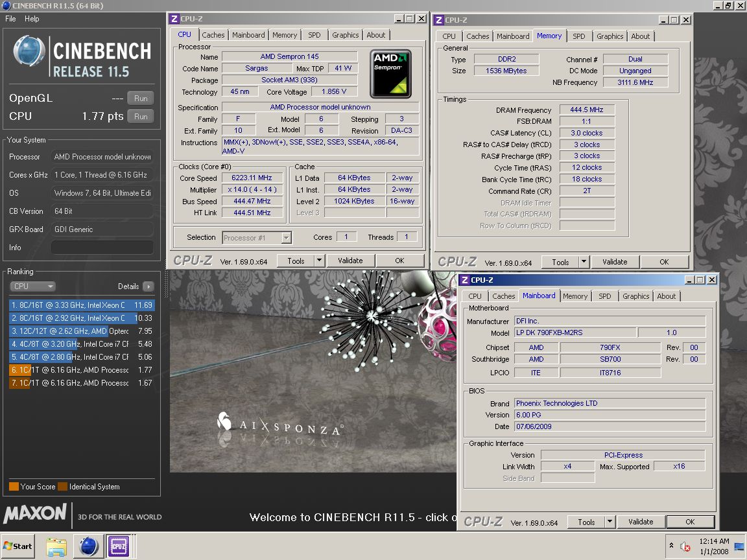Select ranking row 4 Intel Core i7 5.48
The width and height of the screenshot is (747, 560).
click(x=82, y=344)
